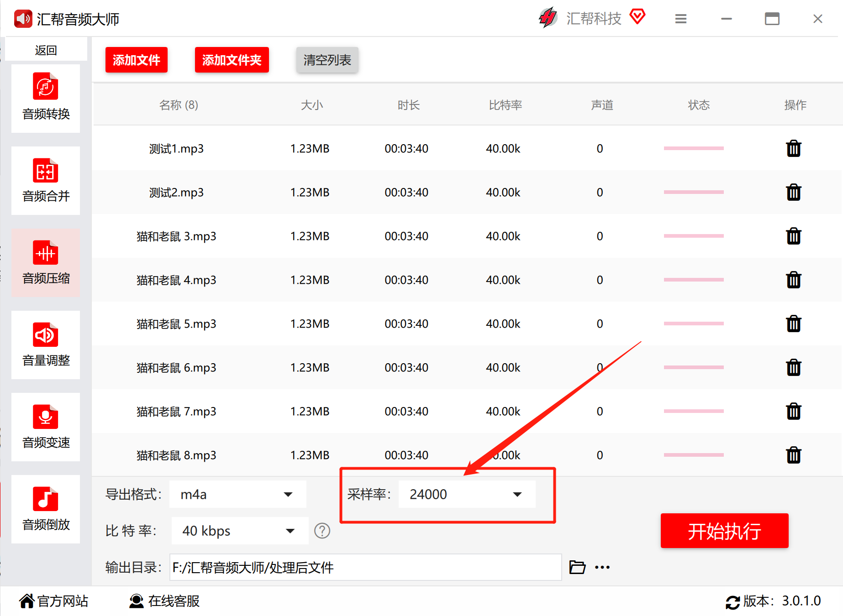Check for updates via refresh icon
The width and height of the screenshot is (843, 616).
[x=732, y=602]
